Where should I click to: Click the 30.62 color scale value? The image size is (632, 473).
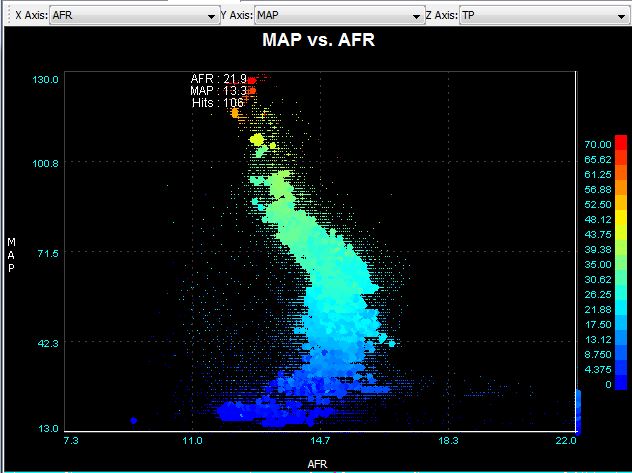pos(598,280)
